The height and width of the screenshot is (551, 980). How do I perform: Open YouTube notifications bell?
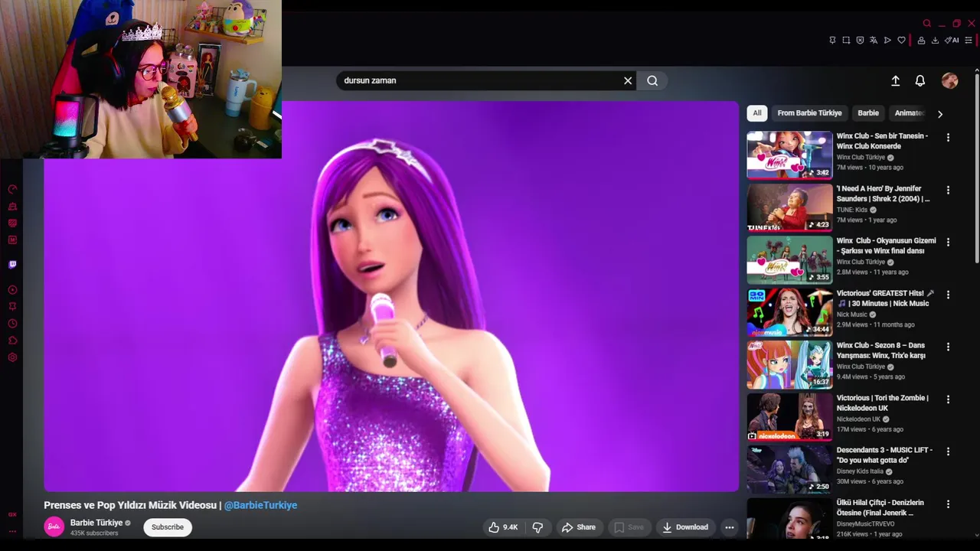920,80
